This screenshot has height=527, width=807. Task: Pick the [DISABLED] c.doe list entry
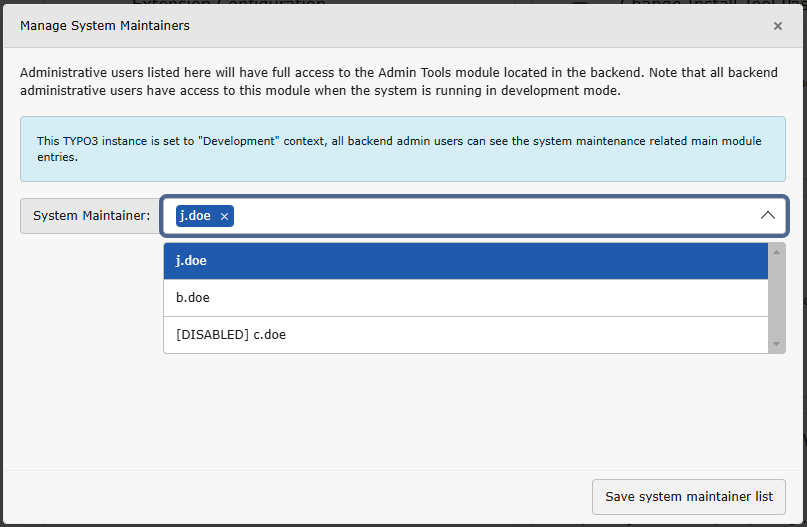[466, 335]
